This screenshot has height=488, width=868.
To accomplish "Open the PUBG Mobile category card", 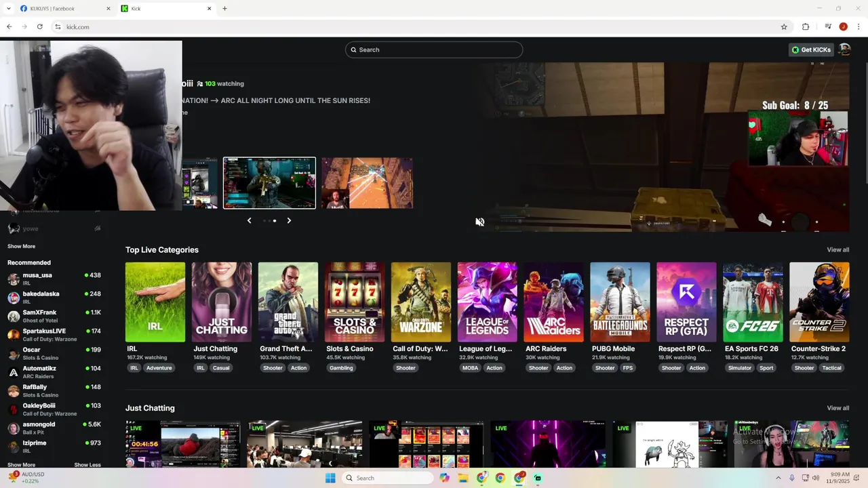I will pos(620,302).
